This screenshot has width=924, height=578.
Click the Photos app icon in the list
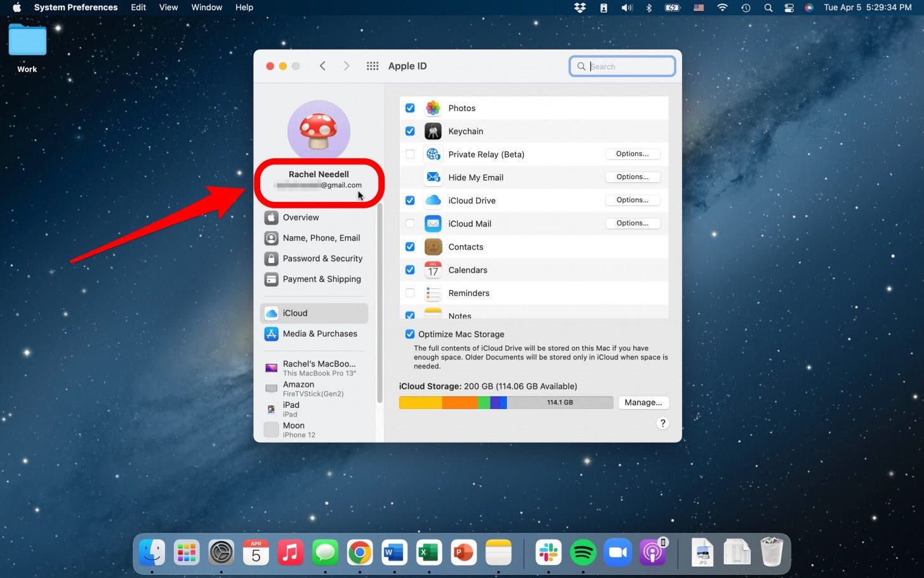coord(433,108)
